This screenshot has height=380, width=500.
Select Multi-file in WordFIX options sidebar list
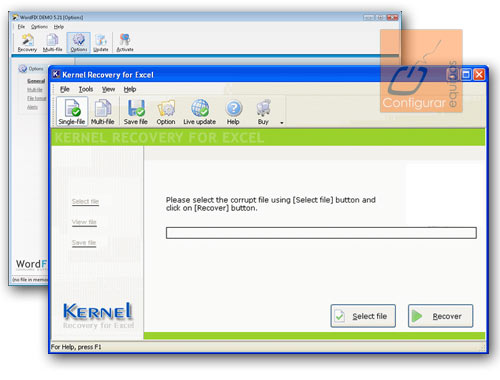click(x=35, y=90)
